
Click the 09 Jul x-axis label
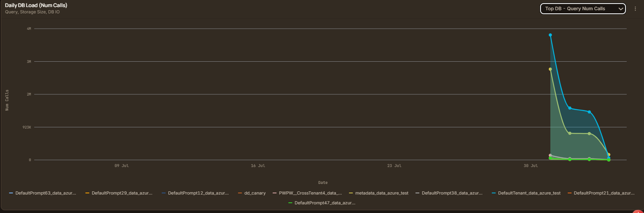(x=122, y=166)
